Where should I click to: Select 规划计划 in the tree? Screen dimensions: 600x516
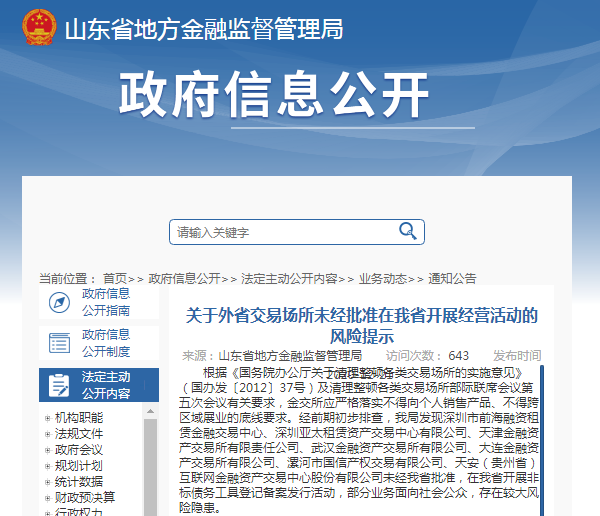tap(79, 466)
